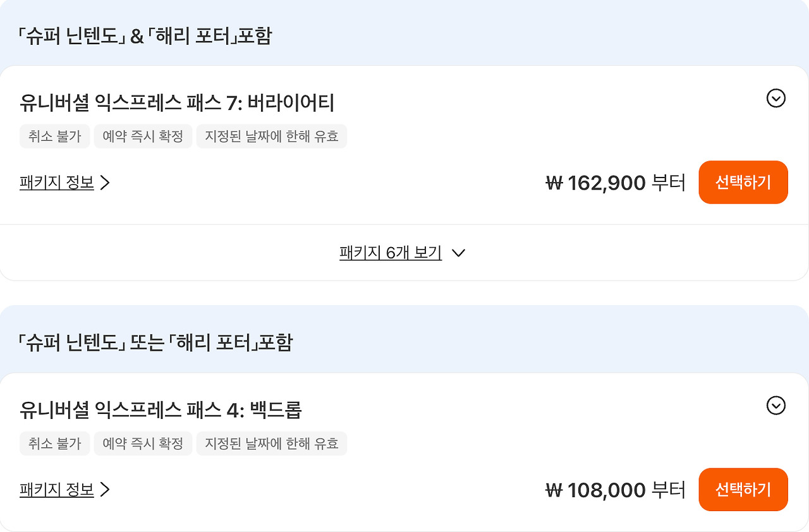This screenshot has width=809, height=532.
Task: Open 패키지 정보 for Express Pass 7
Action: pyautogui.click(x=56, y=183)
